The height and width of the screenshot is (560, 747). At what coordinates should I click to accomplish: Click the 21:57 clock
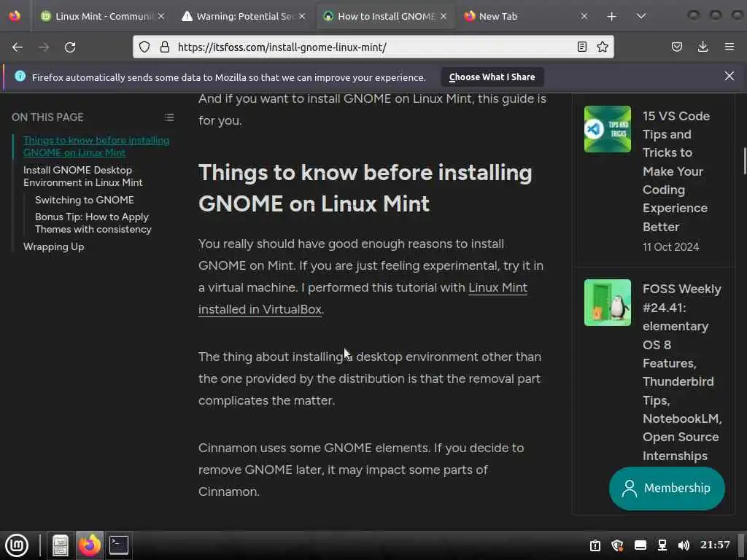point(715,545)
